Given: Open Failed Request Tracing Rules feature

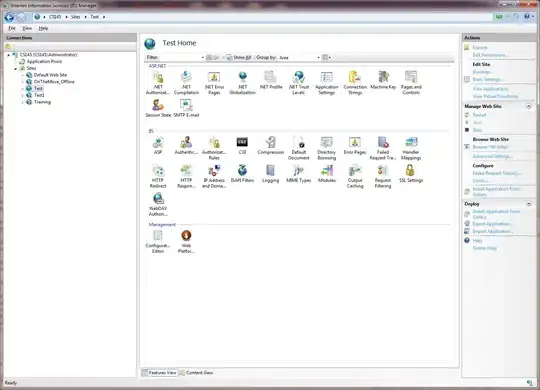Looking at the screenshot, I should (383, 148).
